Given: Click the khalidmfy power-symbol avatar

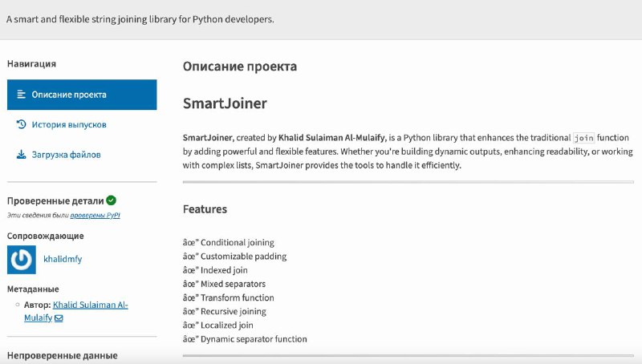Looking at the screenshot, I should point(22,259).
